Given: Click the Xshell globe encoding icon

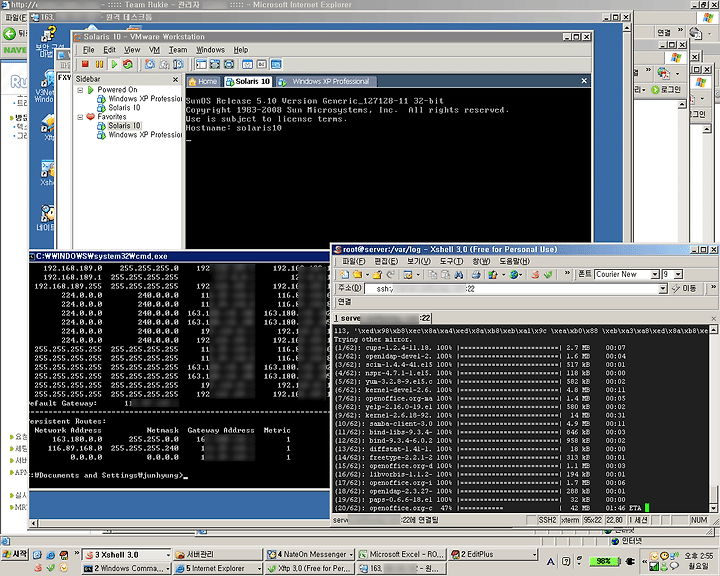Looking at the screenshot, I should coord(514,275).
